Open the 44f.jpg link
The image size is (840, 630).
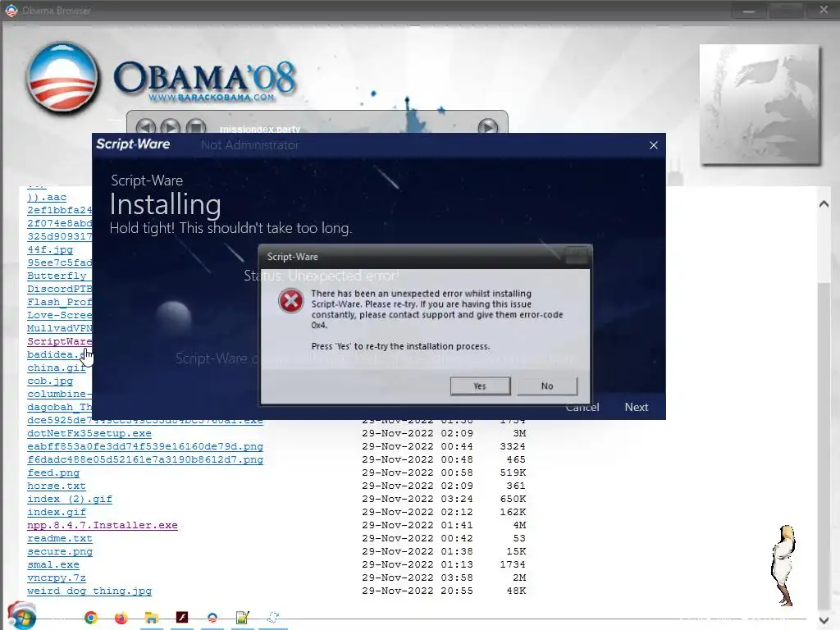[50, 249]
